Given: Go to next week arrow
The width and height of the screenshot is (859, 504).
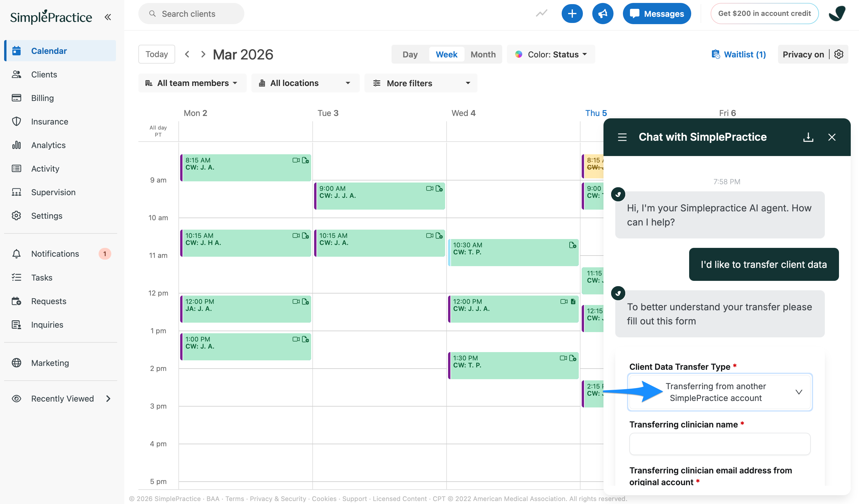Looking at the screenshot, I should pos(203,54).
